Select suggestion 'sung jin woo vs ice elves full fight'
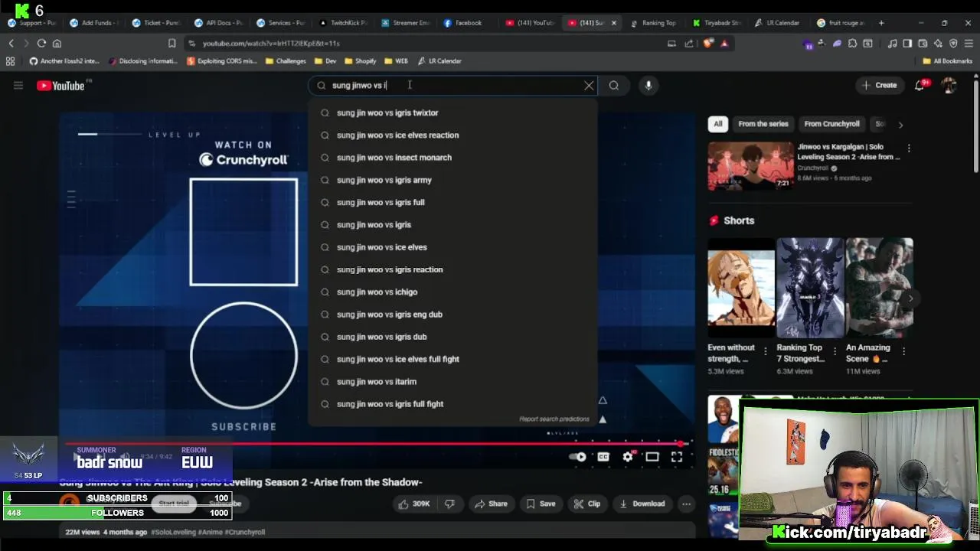This screenshot has height=551, width=980. (x=452, y=360)
